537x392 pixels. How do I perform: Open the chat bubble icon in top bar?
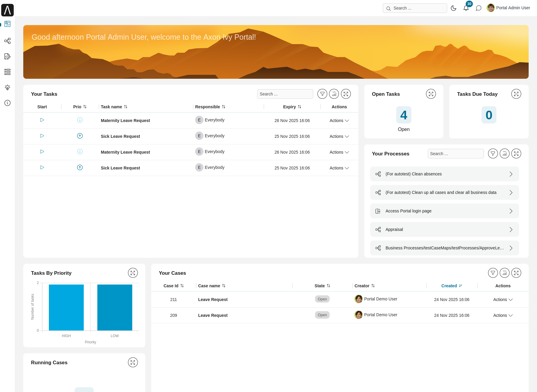tap(479, 8)
